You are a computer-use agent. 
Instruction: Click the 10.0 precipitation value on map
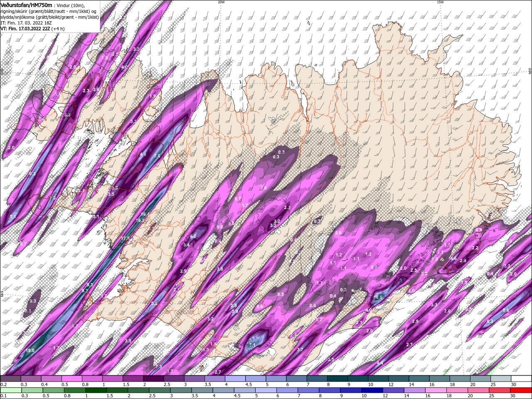378,298
